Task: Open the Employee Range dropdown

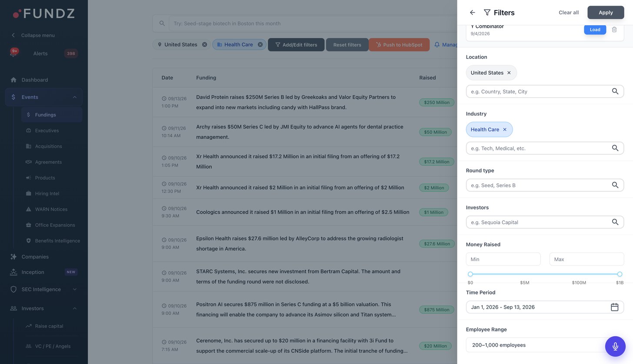Action: (x=545, y=345)
